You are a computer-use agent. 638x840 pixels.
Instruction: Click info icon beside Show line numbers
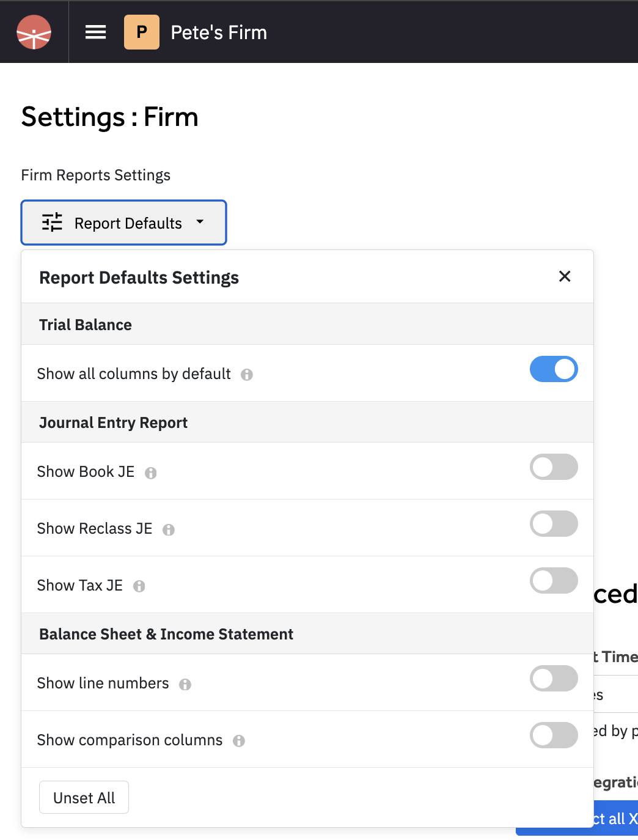click(185, 684)
